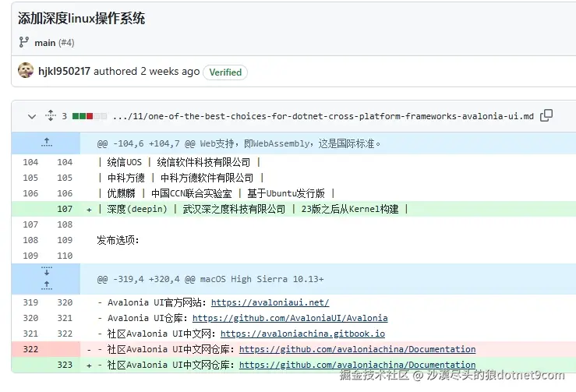This screenshot has height=392, width=576.
Task: Open pull request #4 link
Action: (x=66, y=43)
